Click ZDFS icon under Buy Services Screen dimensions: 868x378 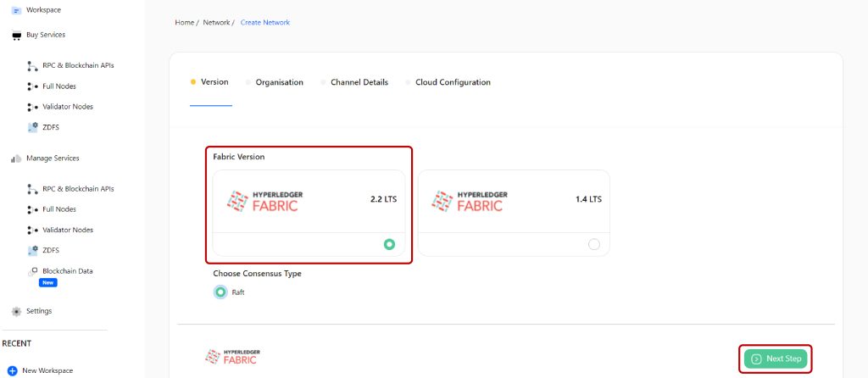[33, 127]
